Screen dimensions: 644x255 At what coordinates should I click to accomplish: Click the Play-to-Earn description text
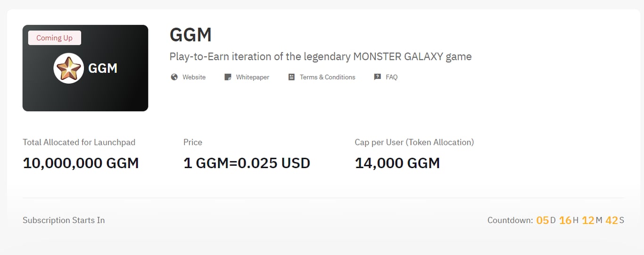tap(321, 57)
